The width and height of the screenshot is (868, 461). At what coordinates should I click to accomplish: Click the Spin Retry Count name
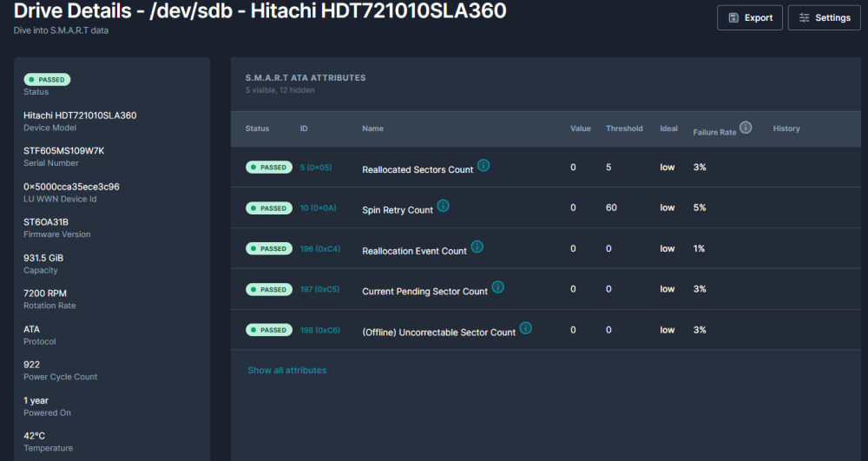click(x=398, y=210)
